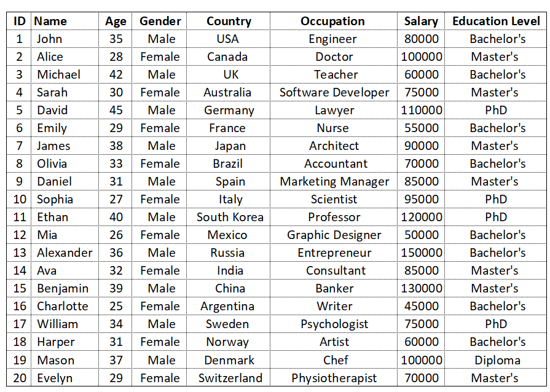The height and width of the screenshot is (392, 550).
Task: Select the salary cell showing 120000
Action: tap(421, 217)
